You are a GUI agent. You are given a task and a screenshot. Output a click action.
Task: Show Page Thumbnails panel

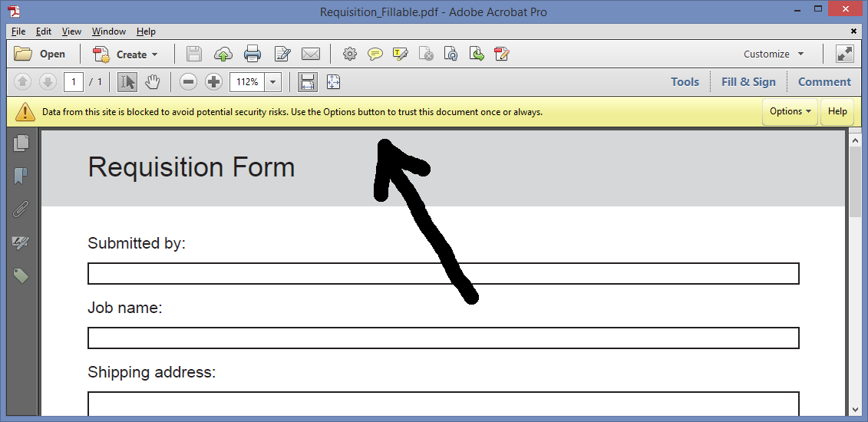21,143
